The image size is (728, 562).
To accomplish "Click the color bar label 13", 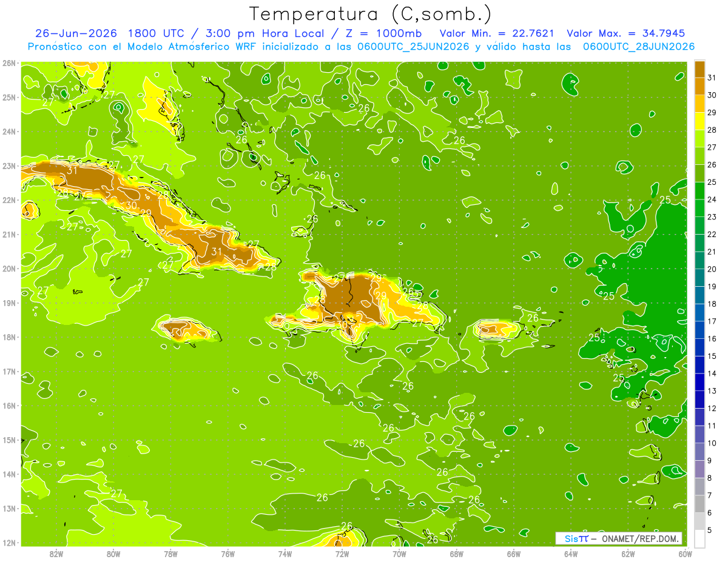I will point(712,391).
